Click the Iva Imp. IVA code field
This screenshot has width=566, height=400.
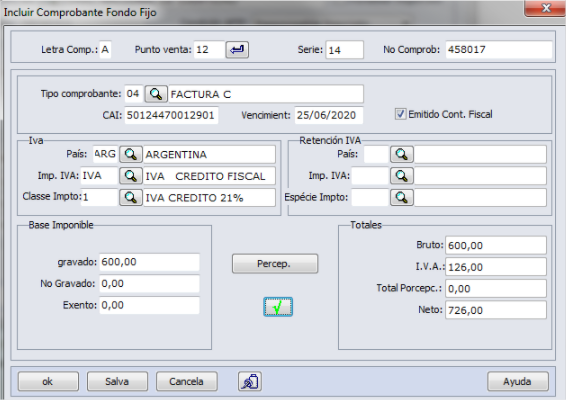click(99, 176)
